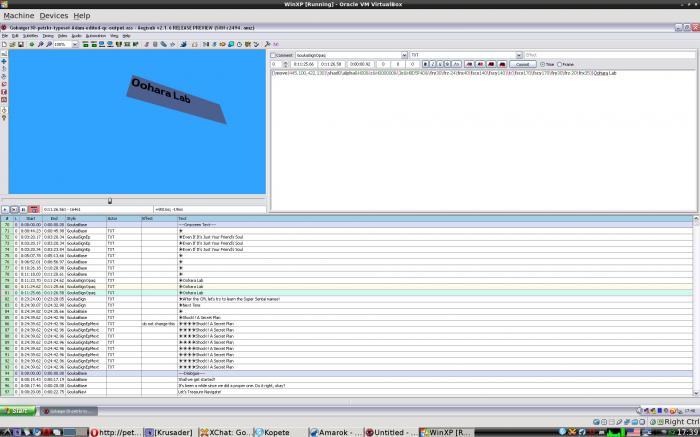
Task: Switch to Krusader in the host taskbar
Action: [170, 432]
